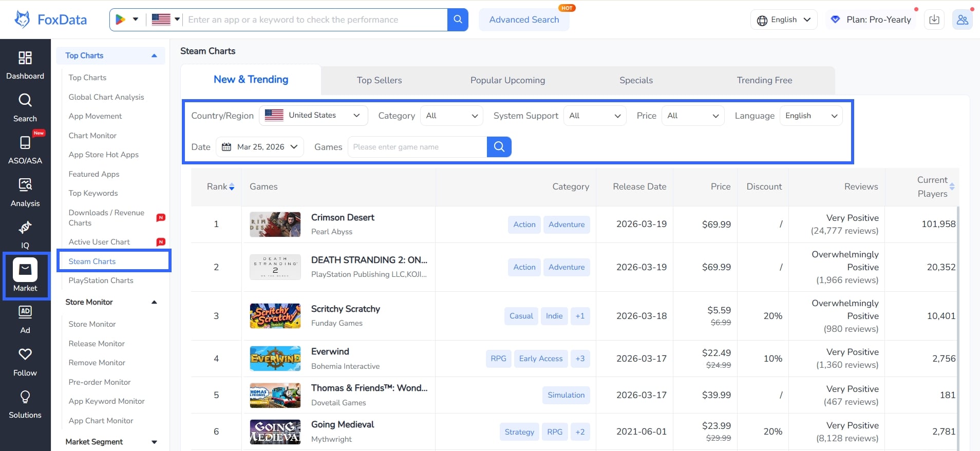The image size is (980, 451).
Task: Open the PlayStation Charts link
Action: tap(101, 280)
